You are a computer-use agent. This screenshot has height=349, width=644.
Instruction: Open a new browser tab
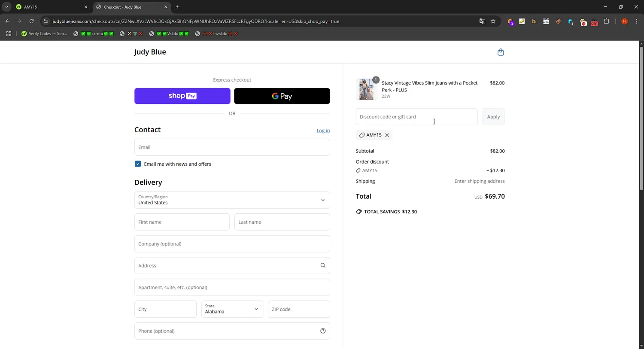[x=178, y=7]
